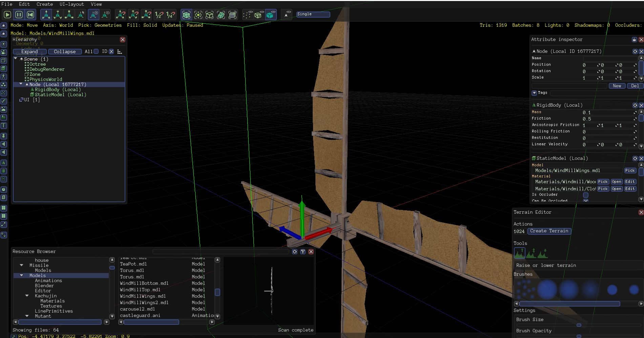Open the Edit menu

[24, 4]
